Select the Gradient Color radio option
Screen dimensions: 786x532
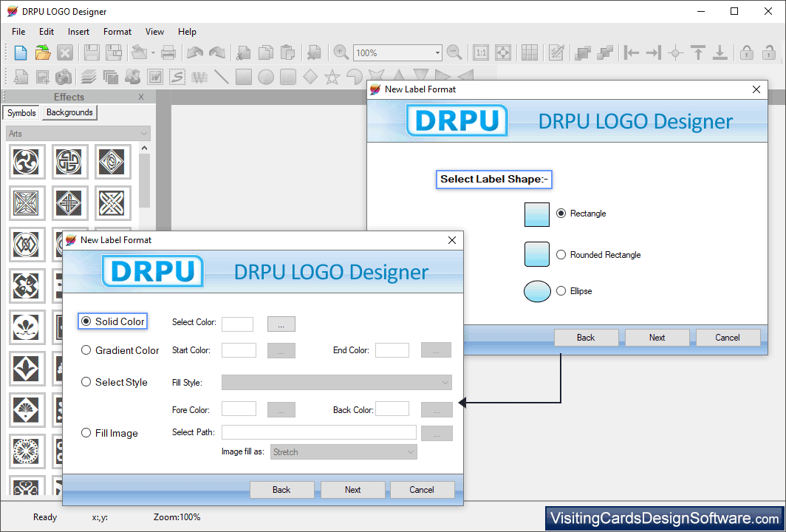coord(120,350)
